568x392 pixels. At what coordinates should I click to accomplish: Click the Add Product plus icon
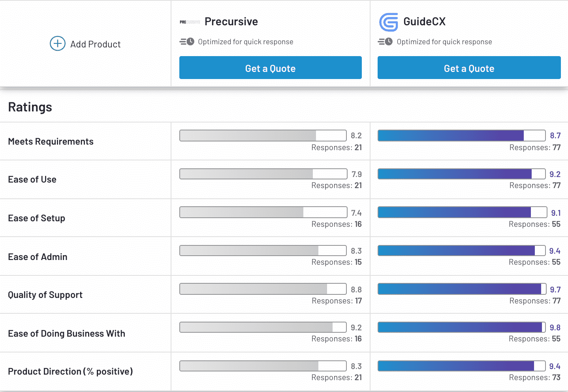click(58, 43)
